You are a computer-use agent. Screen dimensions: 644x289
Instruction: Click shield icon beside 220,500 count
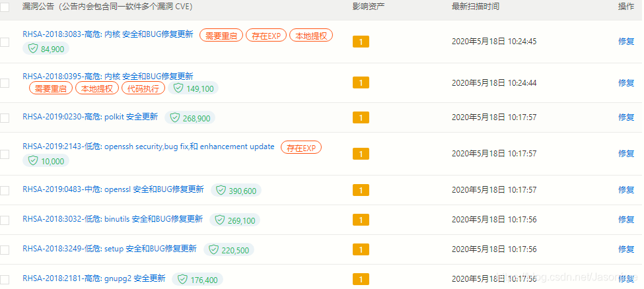tap(213, 249)
